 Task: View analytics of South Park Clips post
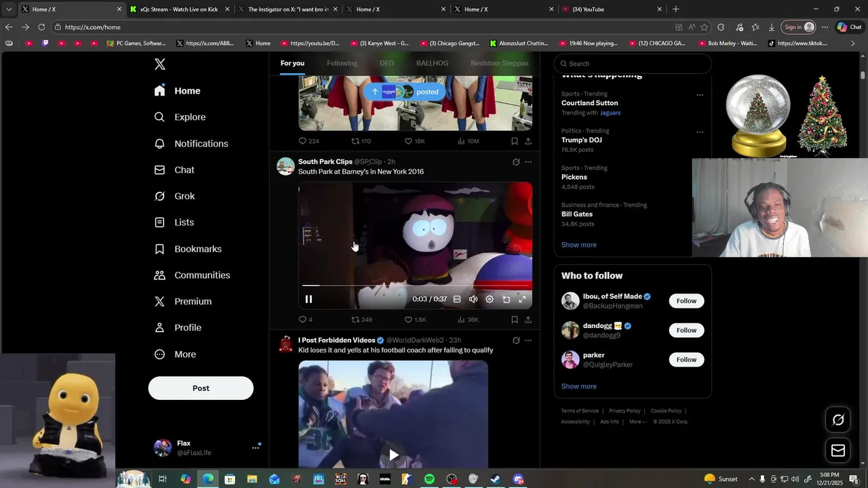click(468, 319)
